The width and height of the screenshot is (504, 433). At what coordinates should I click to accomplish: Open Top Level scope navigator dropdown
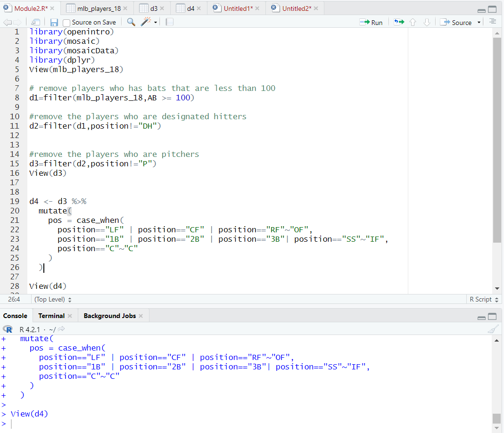point(53,299)
